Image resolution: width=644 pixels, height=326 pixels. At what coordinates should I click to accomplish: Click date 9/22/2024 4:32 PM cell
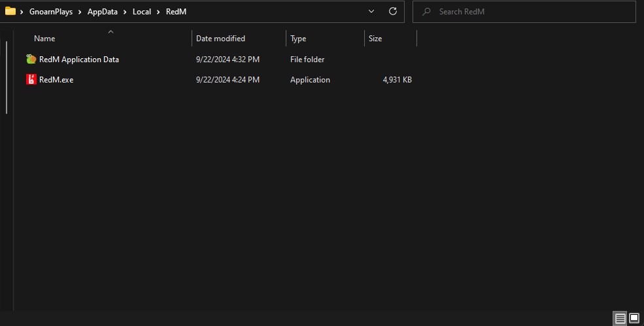(x=228, y=59)
